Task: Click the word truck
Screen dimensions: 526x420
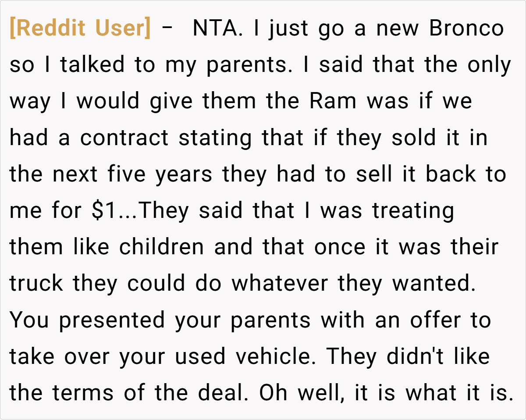Action: coord(37,284)
